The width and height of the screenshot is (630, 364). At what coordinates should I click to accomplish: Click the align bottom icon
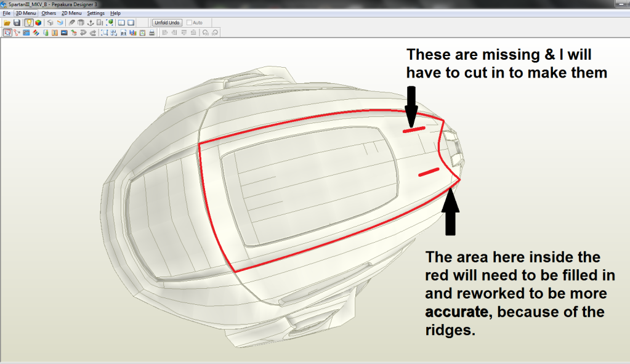click(193, 33)
